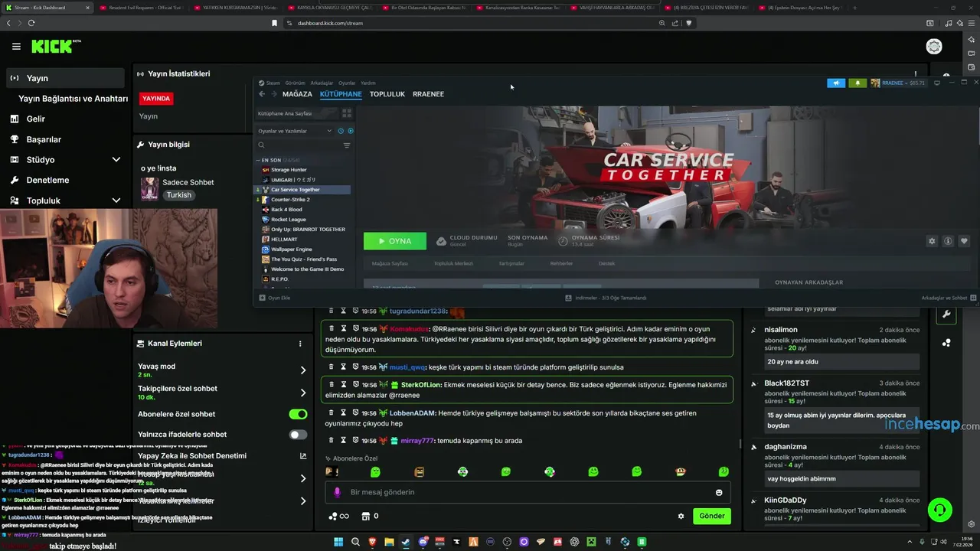Click green OYNA play button

pyautogui.click(x=395, y=241)
